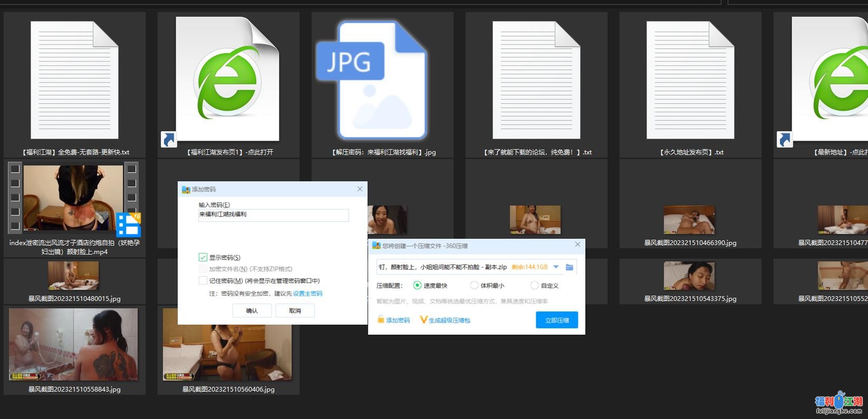Enable the 记住密码 checkbox
Image resolution: width=868 pixels, height=419 pixels.
[x=203, y=281]
